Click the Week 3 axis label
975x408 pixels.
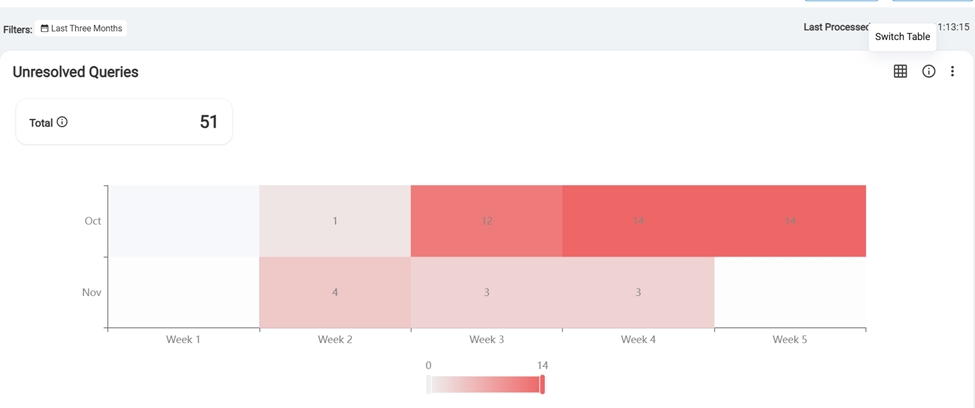[487, 340]
